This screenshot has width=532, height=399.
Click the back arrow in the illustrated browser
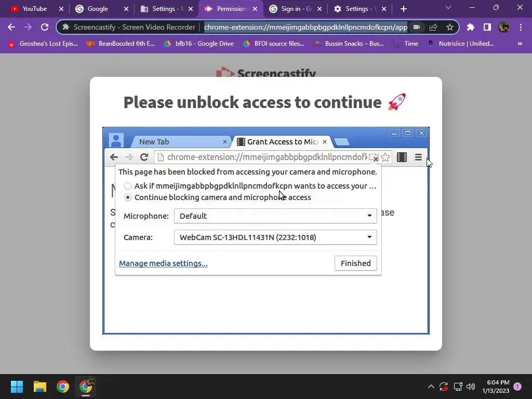114,157
